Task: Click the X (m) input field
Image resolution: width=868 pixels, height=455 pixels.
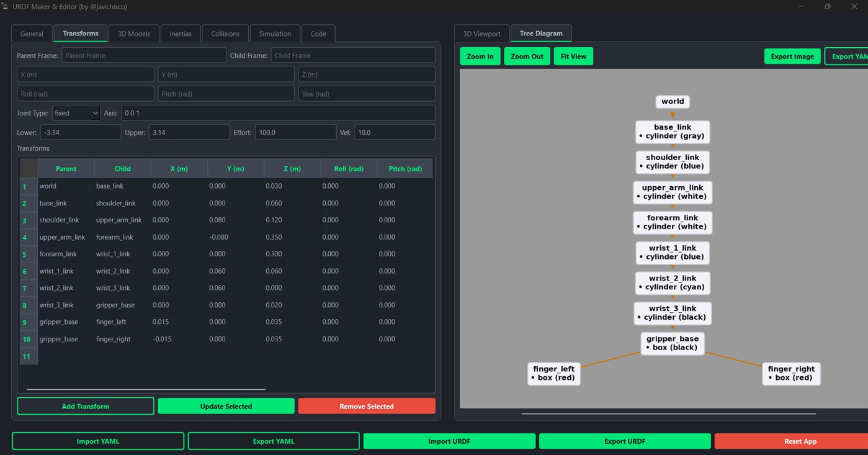Action: coord(86,74)
